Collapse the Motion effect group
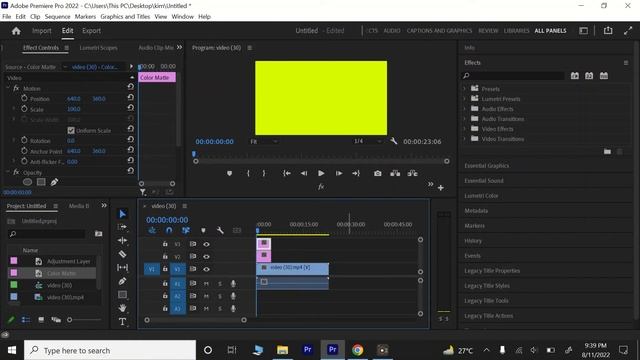 (8, 88)
